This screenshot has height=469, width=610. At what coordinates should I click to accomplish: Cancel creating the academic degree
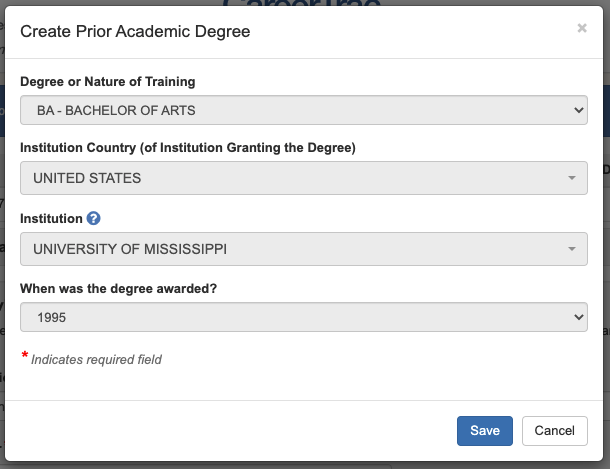554,430
